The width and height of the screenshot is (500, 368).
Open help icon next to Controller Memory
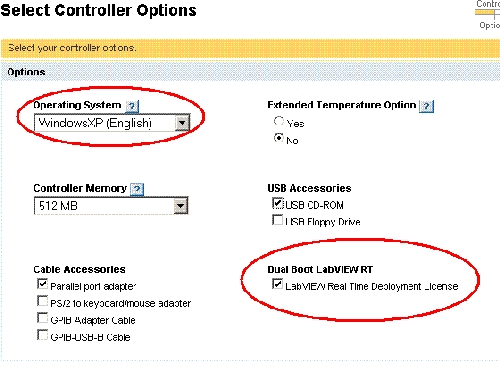click(x=137, y=189)
